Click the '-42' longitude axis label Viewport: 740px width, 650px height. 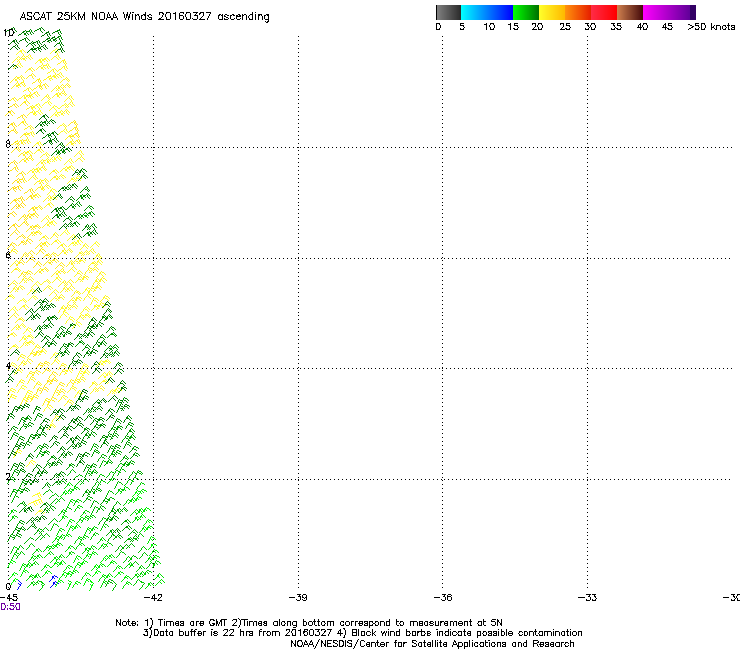click(153, 598)
